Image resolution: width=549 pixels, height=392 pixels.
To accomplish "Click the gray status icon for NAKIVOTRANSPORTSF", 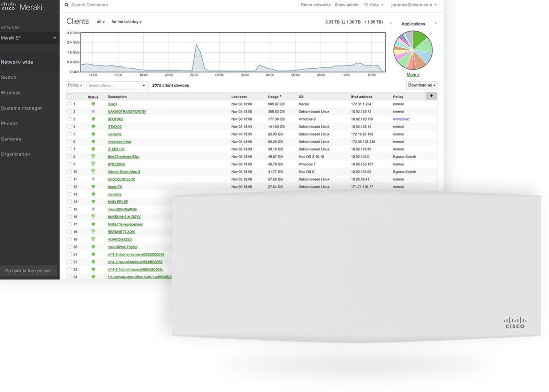I will 93,112.
